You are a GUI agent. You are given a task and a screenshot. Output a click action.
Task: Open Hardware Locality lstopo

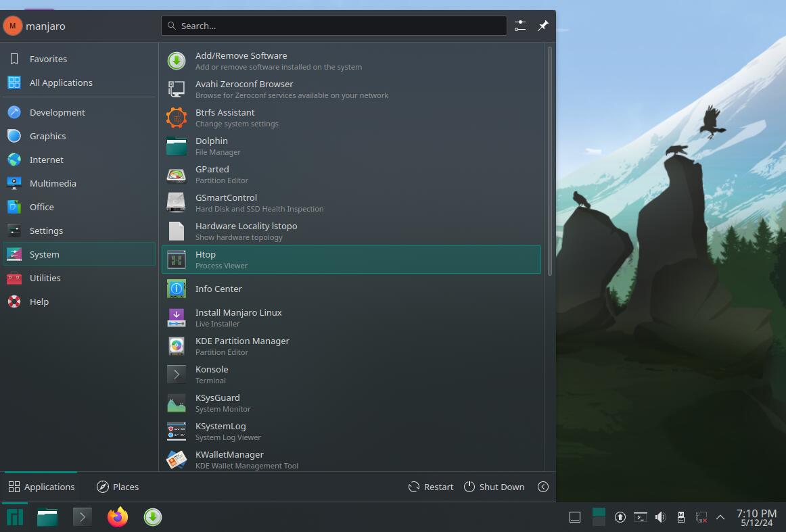coord(351,231)
